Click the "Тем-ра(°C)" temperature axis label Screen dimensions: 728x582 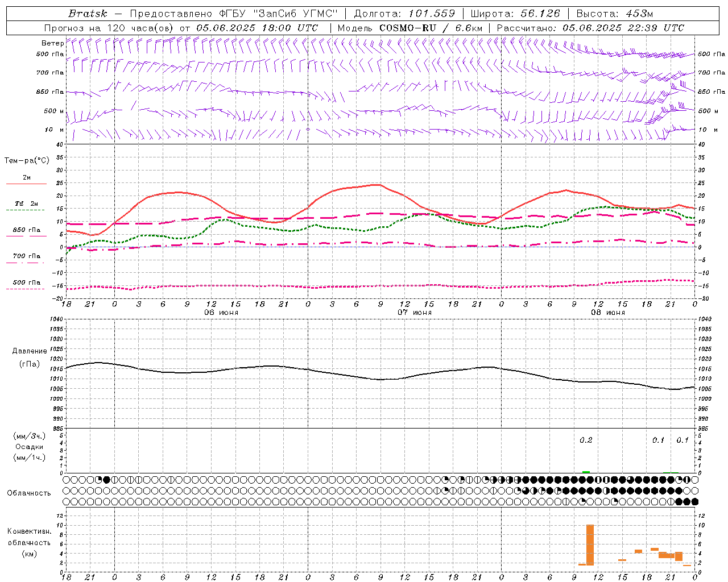click(x=27, y=161)
